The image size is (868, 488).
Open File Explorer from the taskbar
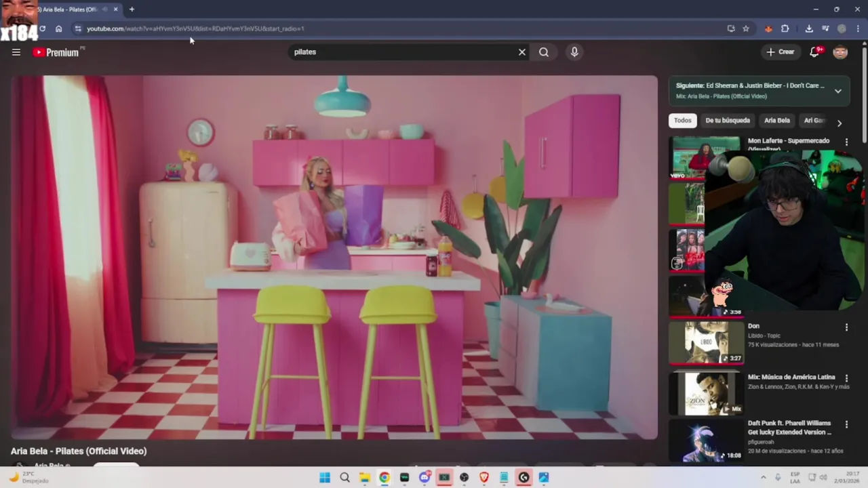point(365,477)
